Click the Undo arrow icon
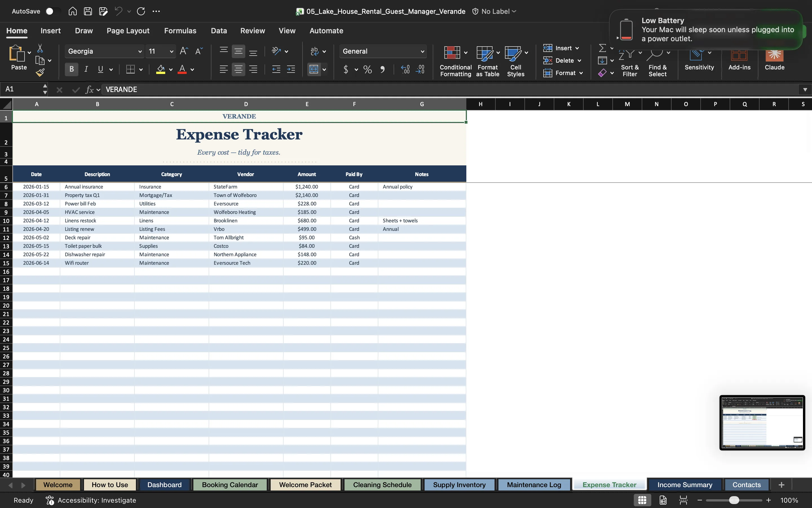812x508 pixels. tap(118, 11)
